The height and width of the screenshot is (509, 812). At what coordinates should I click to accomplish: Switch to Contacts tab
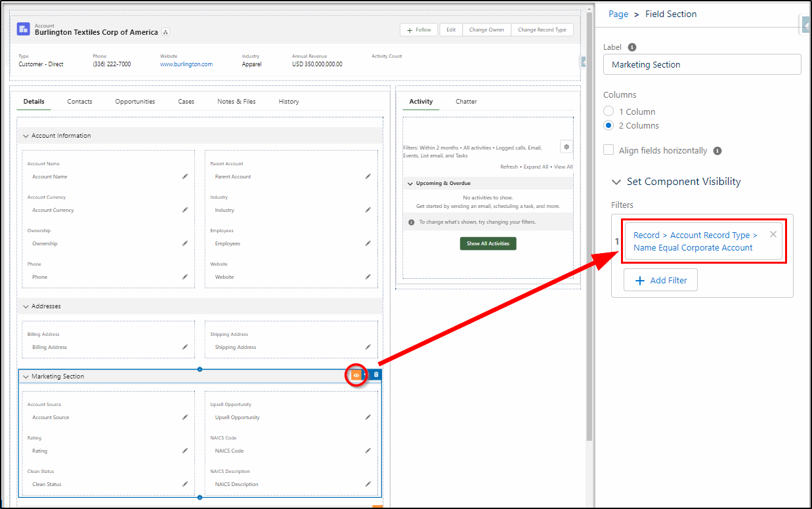coord(79,102)
